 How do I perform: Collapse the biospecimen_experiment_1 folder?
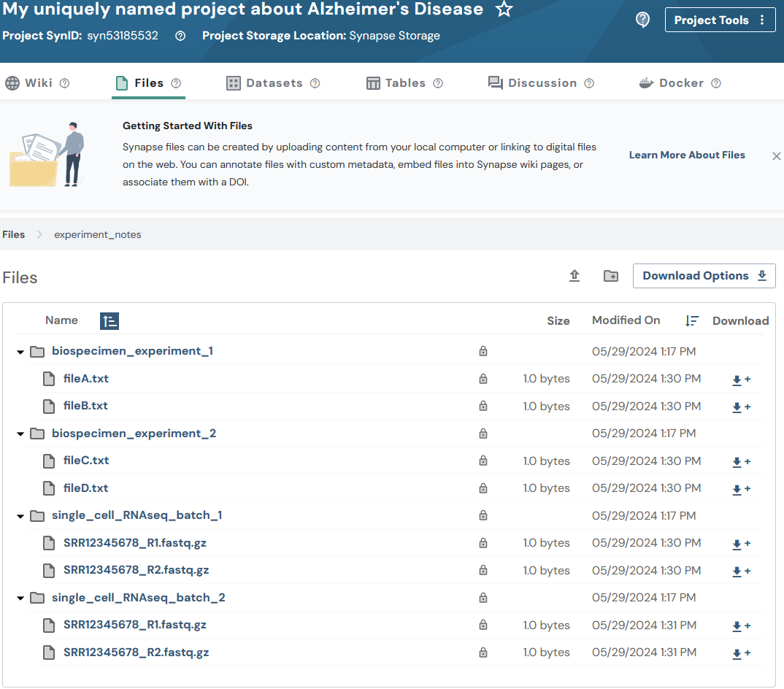20,352
